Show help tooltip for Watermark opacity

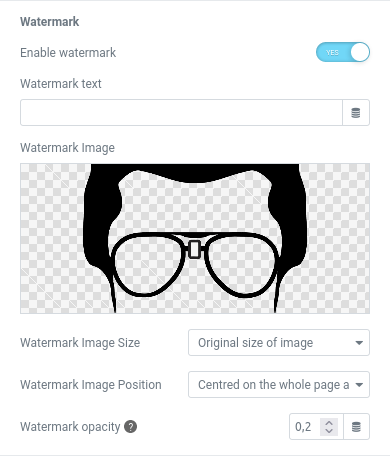coord(131,427)
